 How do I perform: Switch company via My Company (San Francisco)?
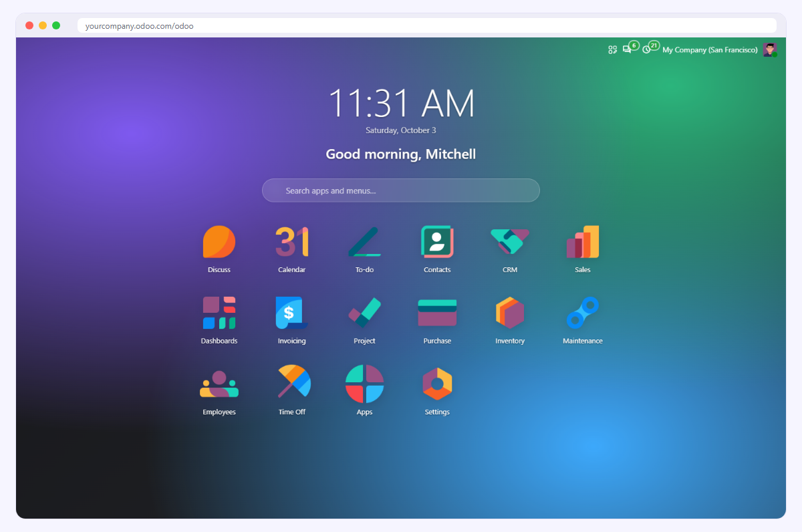pos(710,50)
